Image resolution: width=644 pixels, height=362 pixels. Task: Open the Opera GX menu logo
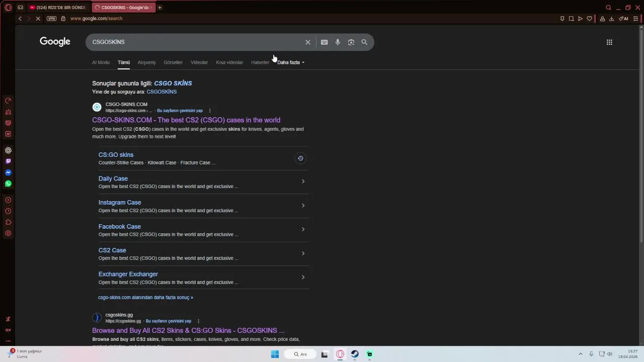(x=8, y=8)
